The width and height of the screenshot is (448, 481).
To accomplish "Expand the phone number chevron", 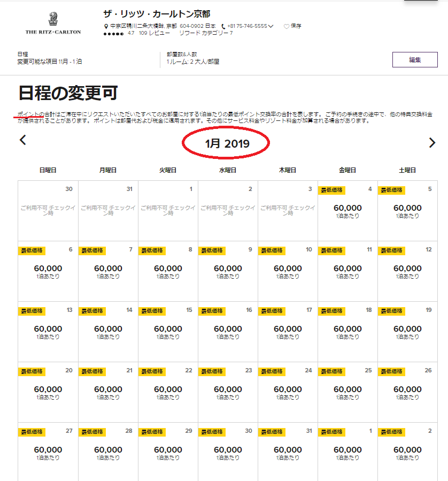I will (x=271, y=26).
